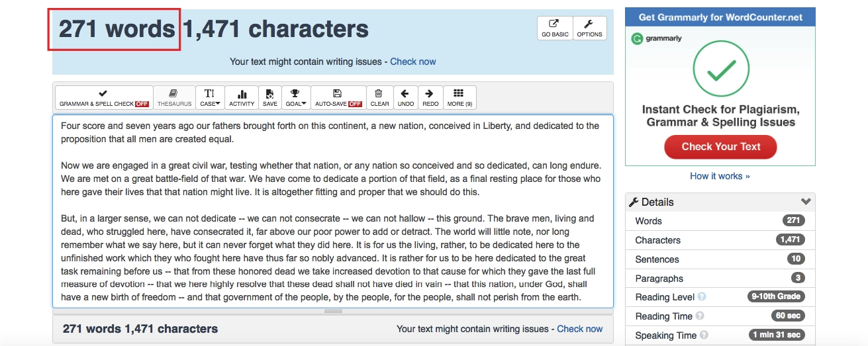Click the Activity bar chart icon

coord(242,98)
